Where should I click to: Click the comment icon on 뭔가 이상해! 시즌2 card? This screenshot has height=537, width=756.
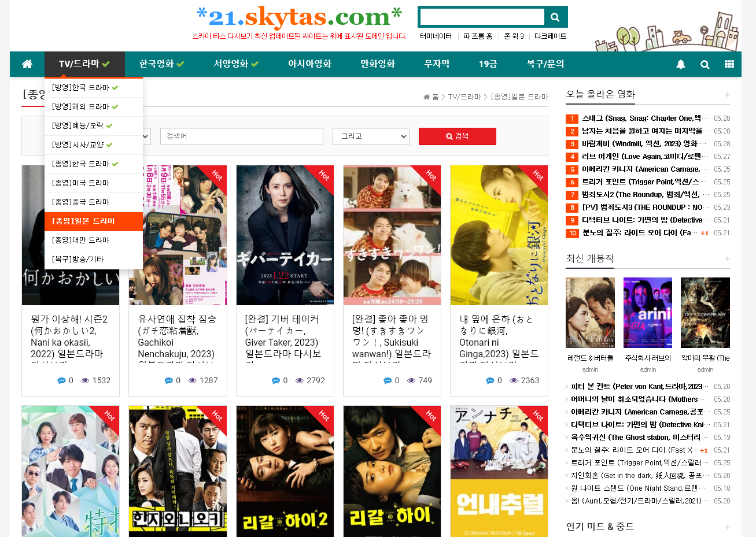click(61, 380)
